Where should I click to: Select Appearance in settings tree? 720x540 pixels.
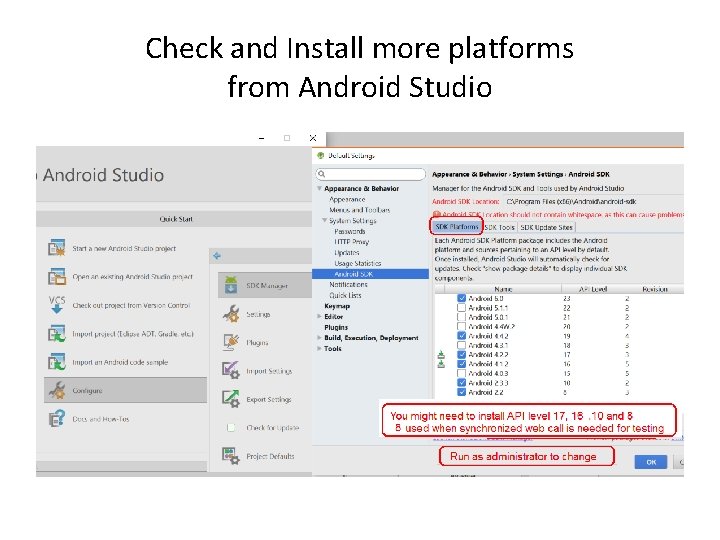point(347,199)
